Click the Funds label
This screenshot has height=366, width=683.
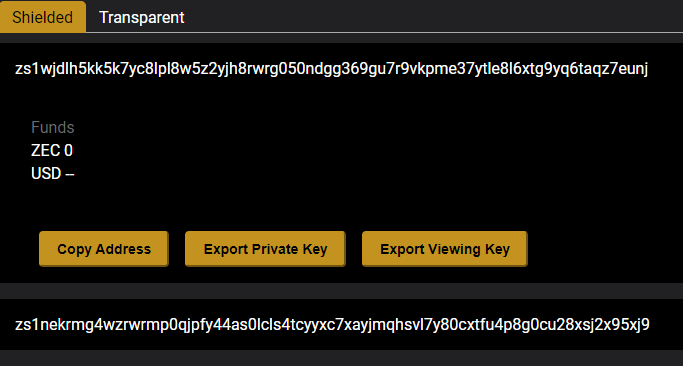(53, 127)
